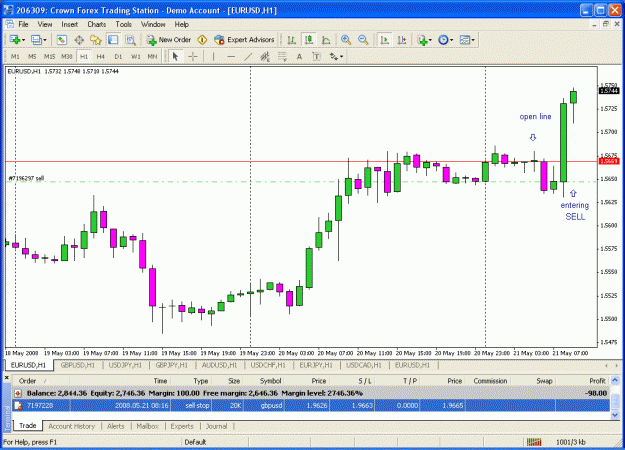The height and width of the screenshot is (450, 625).
Task: Toggle the Terminal window button
Action: (x=113, y=40)
